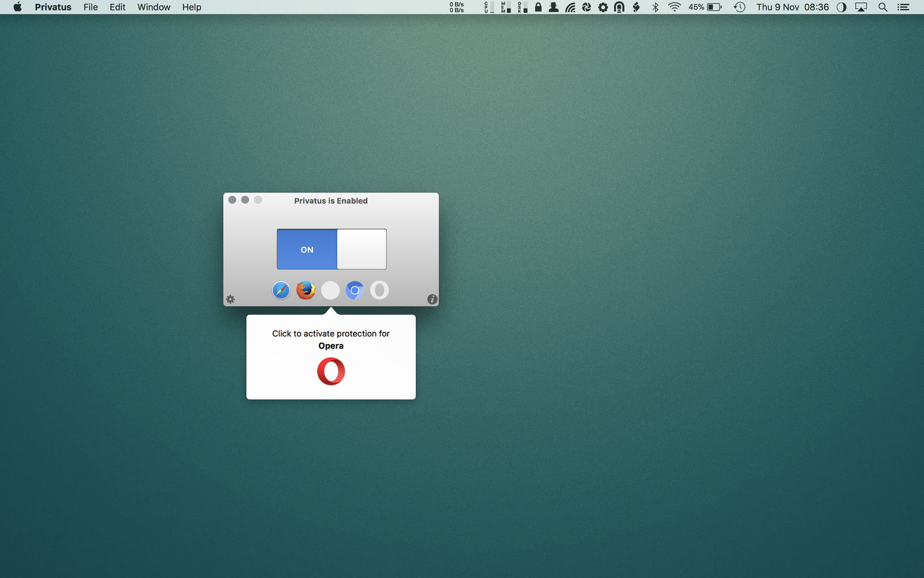
Task: Click the Bluetooth icon in the menu bar
Action: [x=655, y=7]
